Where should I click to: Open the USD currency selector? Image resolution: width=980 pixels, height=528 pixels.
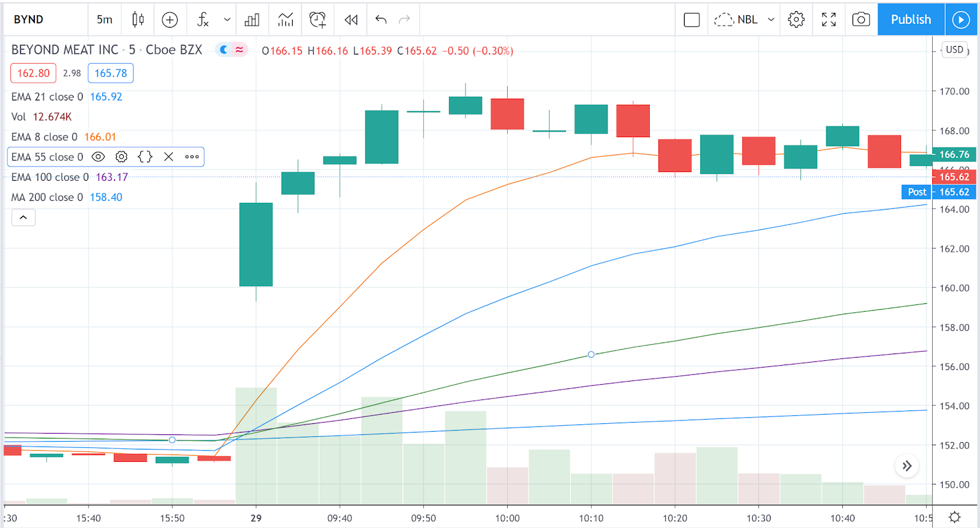(955, 50)
